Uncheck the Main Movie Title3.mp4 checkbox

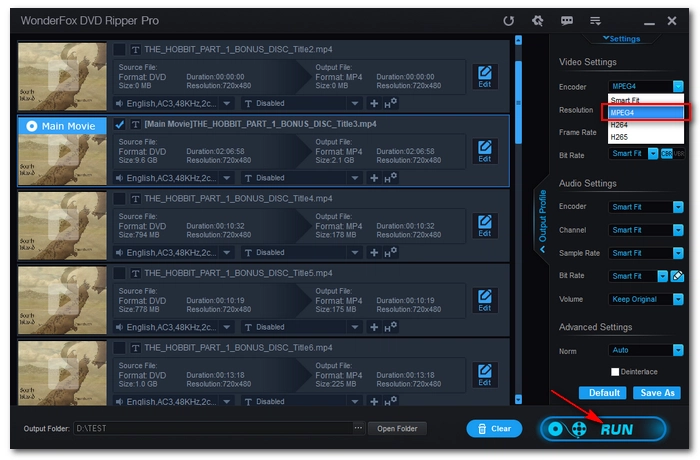(x=119, y=124)
